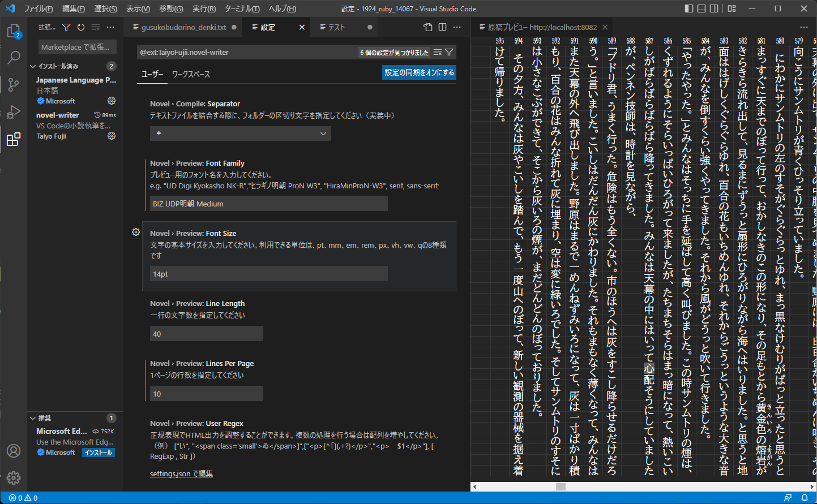This screenshot has width=817, height=504.
Task: Open the 実行 menu
Action: pyautogui.click(x=204, y=8)
